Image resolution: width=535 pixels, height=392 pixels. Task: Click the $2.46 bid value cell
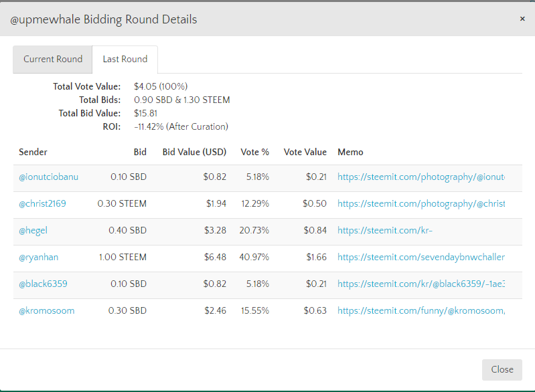215,310
